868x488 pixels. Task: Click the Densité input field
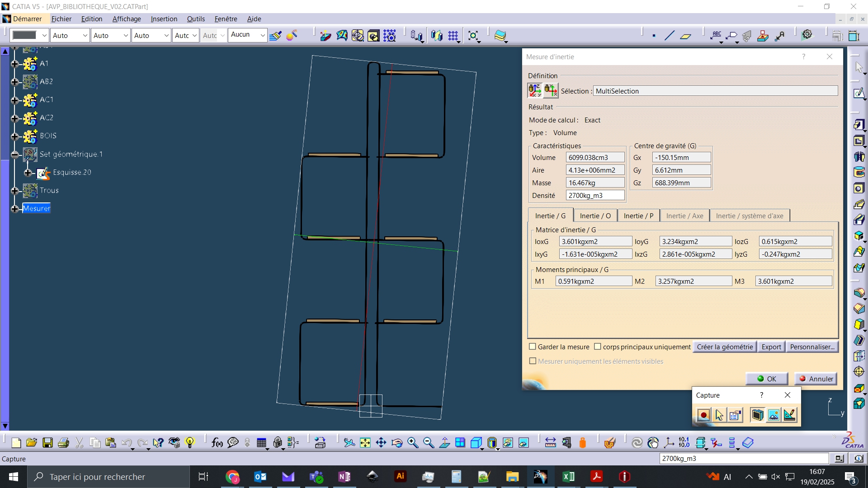(595, 196)
